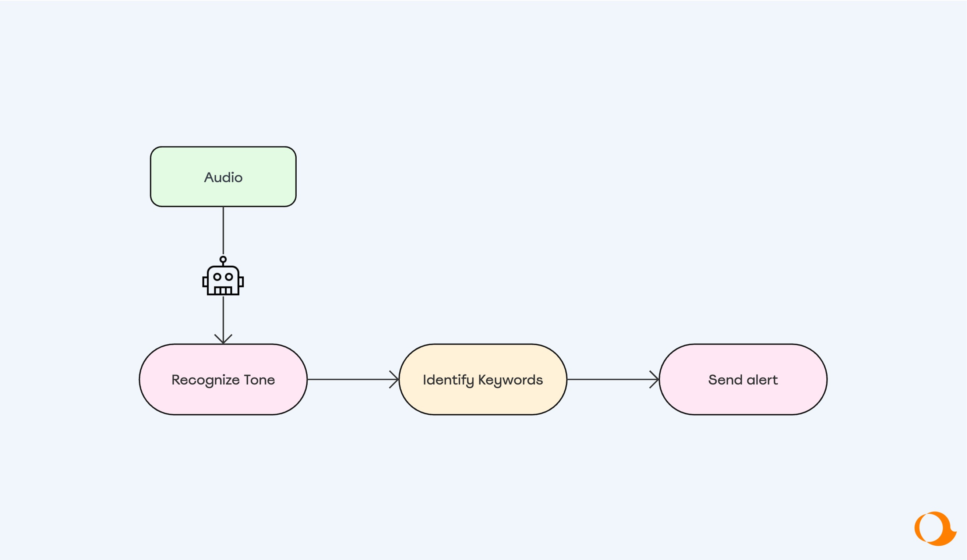Click the 'Recognize Tone' text
The image size is (967, 560).
click(x=223, y=380)
